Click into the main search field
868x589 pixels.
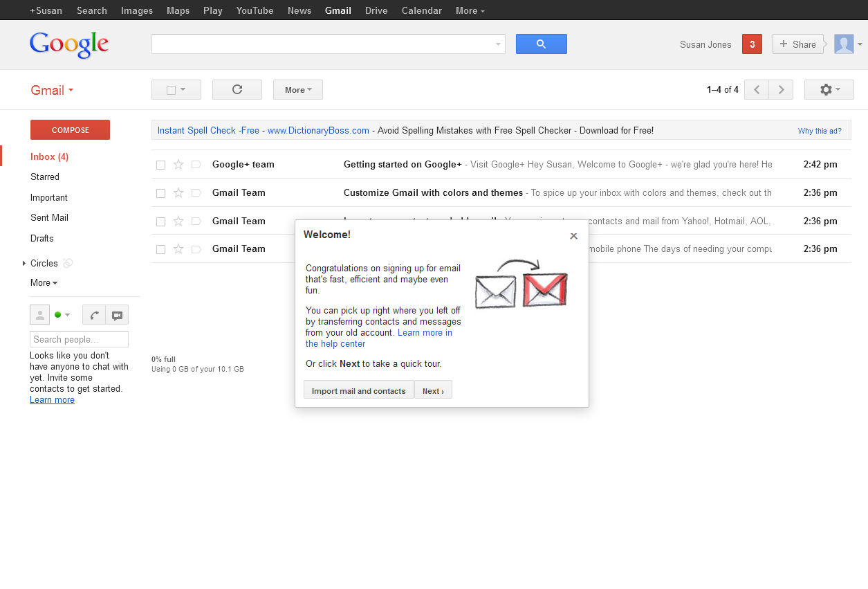coord(322,44)
